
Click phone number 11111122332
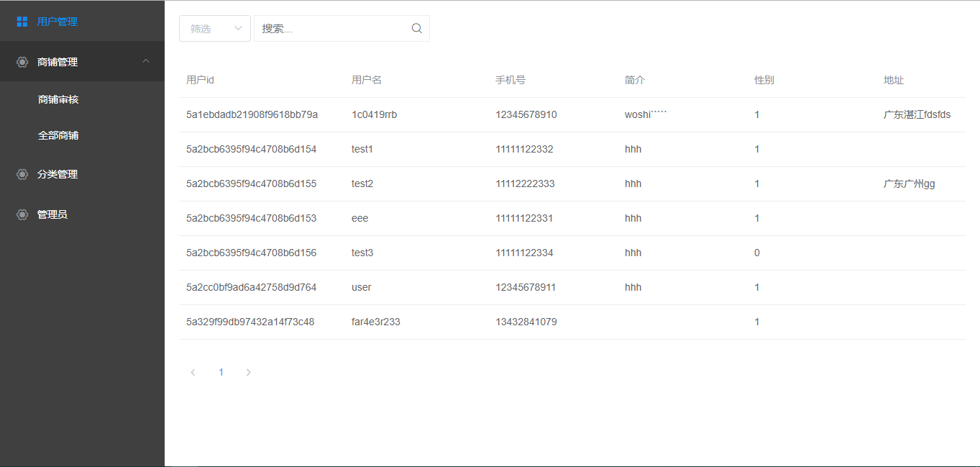[524, 149]
